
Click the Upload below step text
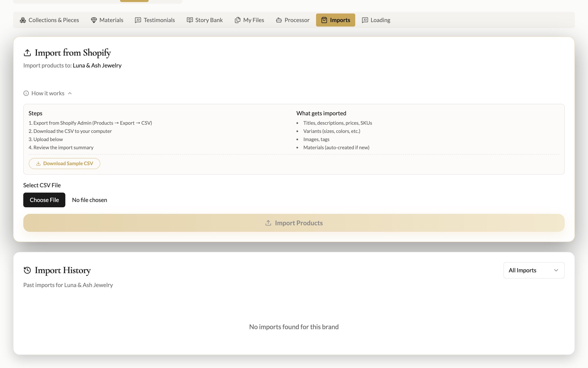46,139
